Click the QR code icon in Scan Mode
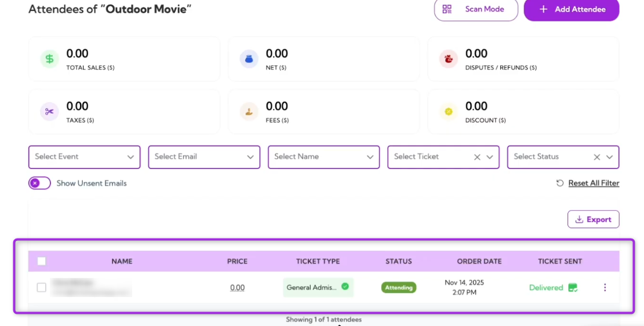Viewport: 644px width, 326px height. tap(447, 9)
